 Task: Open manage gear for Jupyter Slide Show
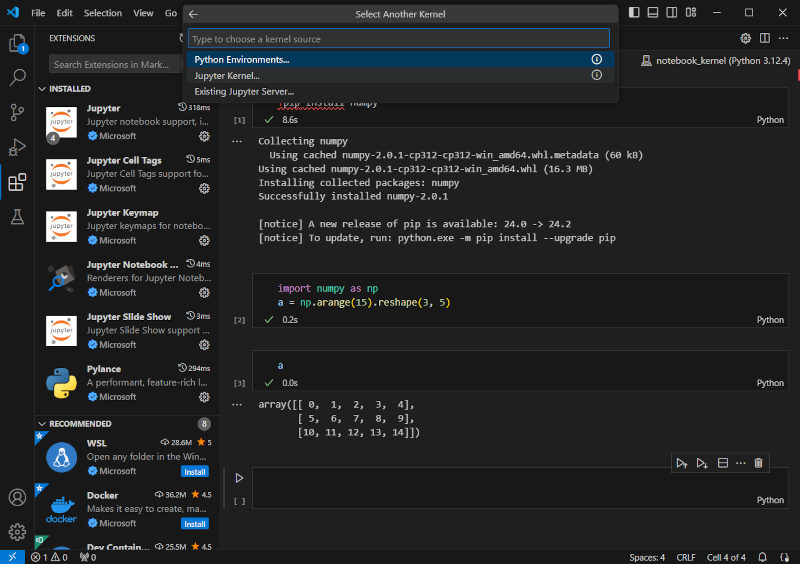[204, 345]
